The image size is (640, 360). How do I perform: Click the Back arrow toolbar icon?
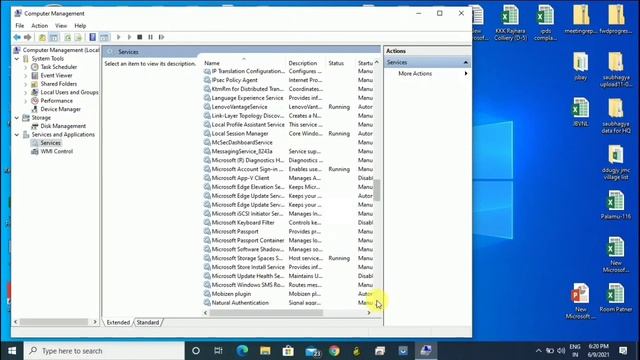[x=17, y=37]
